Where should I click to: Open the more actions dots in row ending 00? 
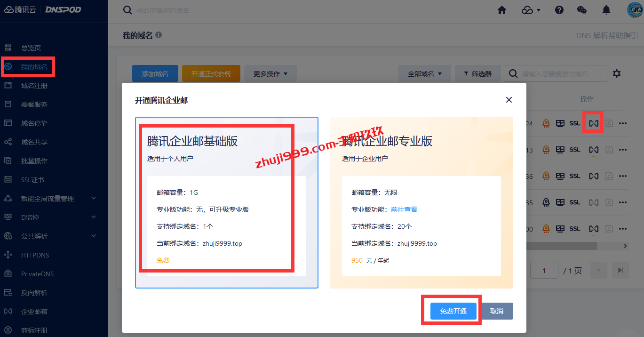coord(623,229)
